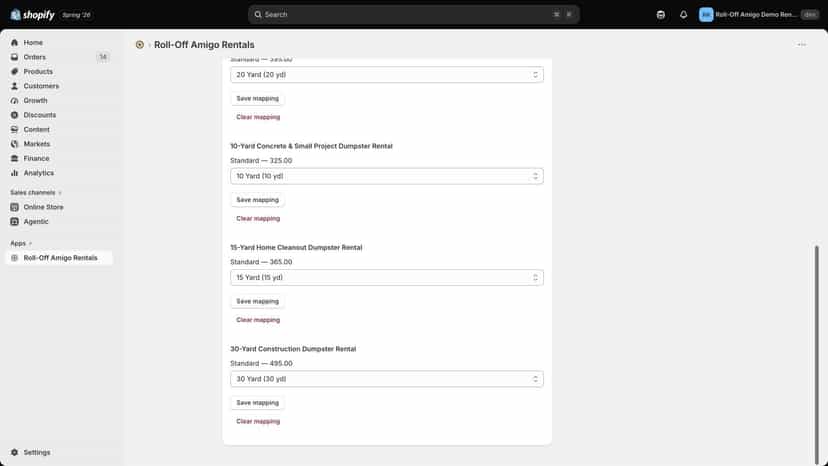Image resolution: width=828 pixels, height=466 pixels.
Task: Open the 10 Yard (10 yd) dropdown
Action: click(x=387, y=176)
